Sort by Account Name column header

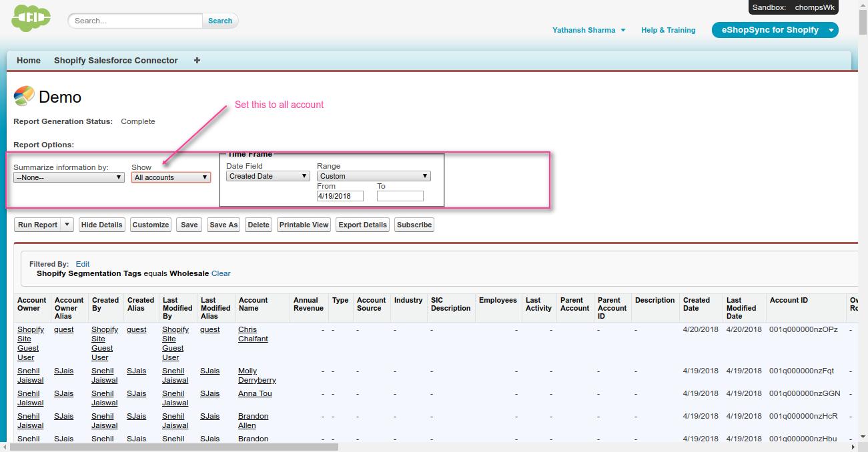(x=253, y=304)
